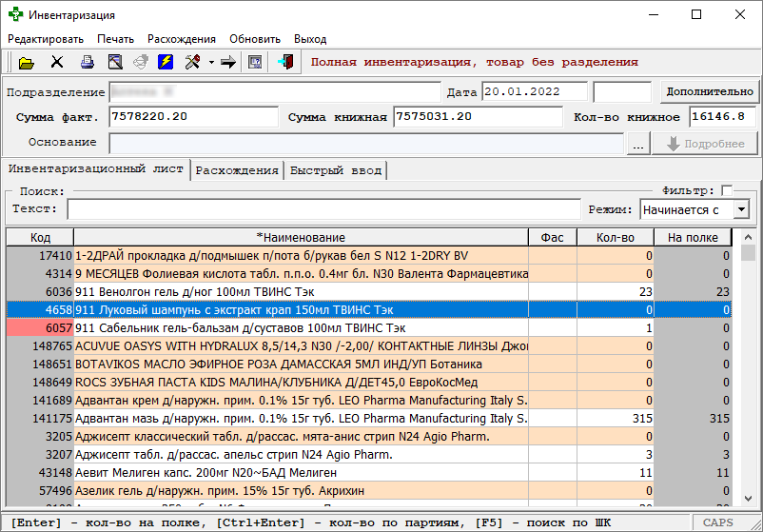Click the hammer and sheet toolbar icon
Image resolution: width=763 pixels, height=532 pixels.
(x=115, y=62)
